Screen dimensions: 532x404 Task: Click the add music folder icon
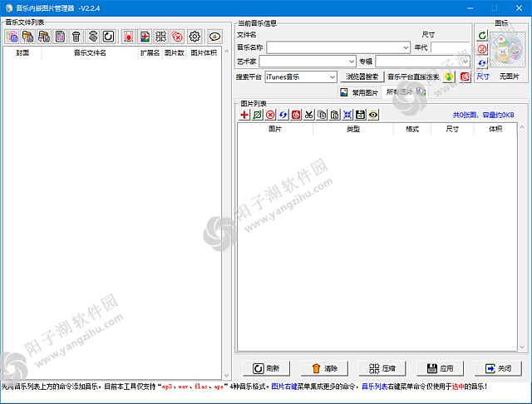pyautogui.click(x=27, y=37)
